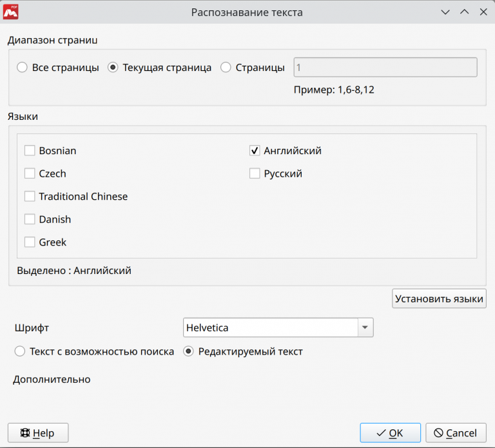Image resolution: width=495 pixels, height=448 pixels.
Task: Check the 'Русский' language checkbox
Action: pos(255,173)
